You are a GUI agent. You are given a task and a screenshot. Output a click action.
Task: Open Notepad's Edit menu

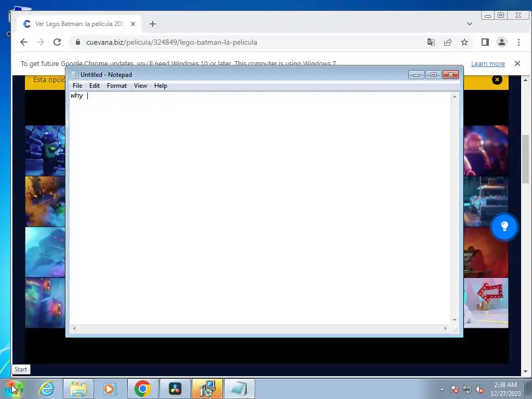[x=95, y=86]
